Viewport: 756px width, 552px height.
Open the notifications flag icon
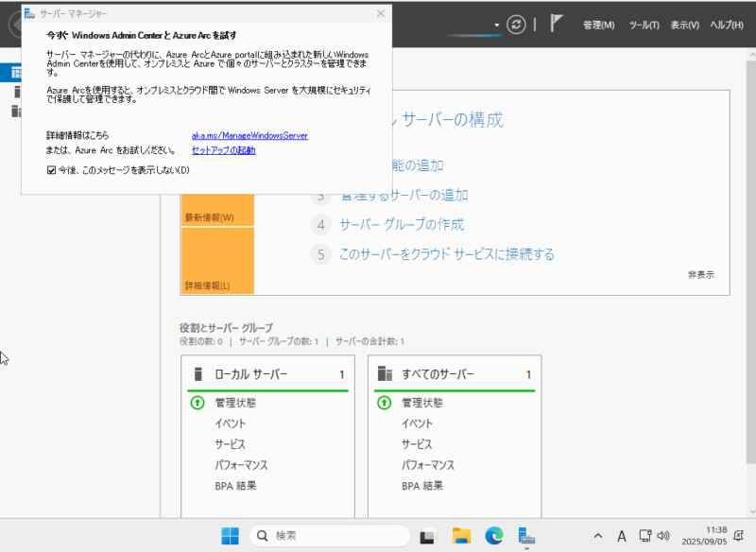(x=557, y=23)
